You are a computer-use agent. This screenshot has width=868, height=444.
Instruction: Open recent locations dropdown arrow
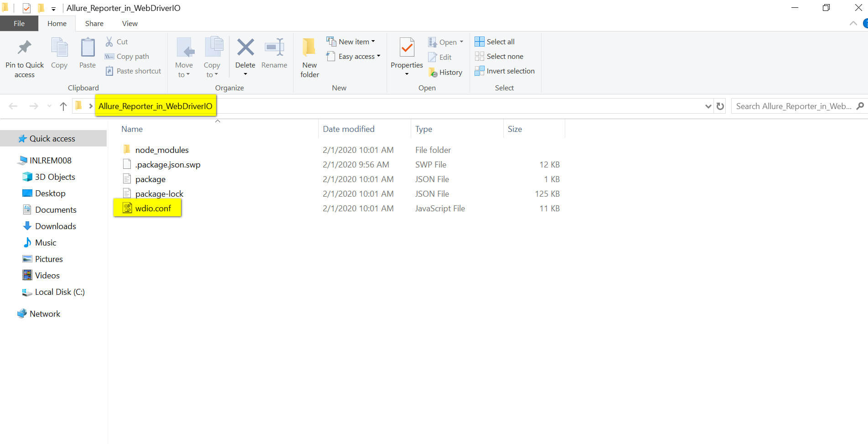tap(49, 106)
